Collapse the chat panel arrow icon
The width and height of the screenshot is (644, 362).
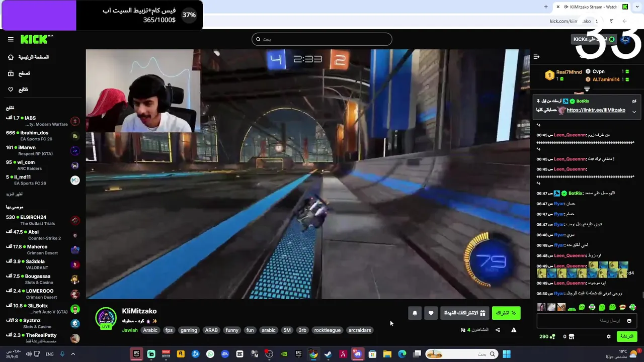pyautogui.click(x=536, y=57)
